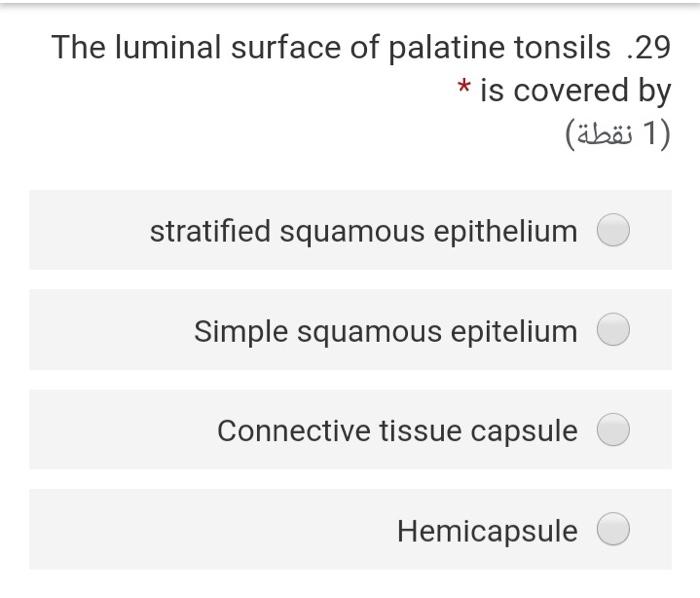Select the stratified squamous epithelium radio button

(613, 231)
